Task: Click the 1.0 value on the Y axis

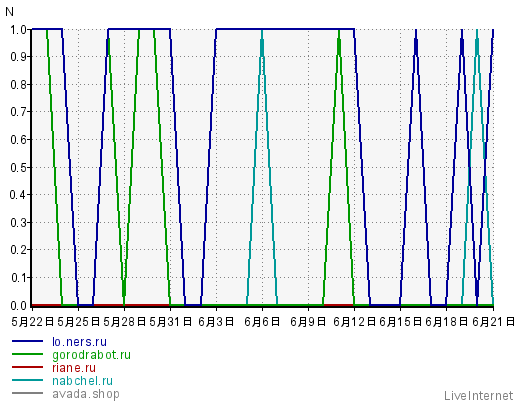Action: (x=18, y=30)
